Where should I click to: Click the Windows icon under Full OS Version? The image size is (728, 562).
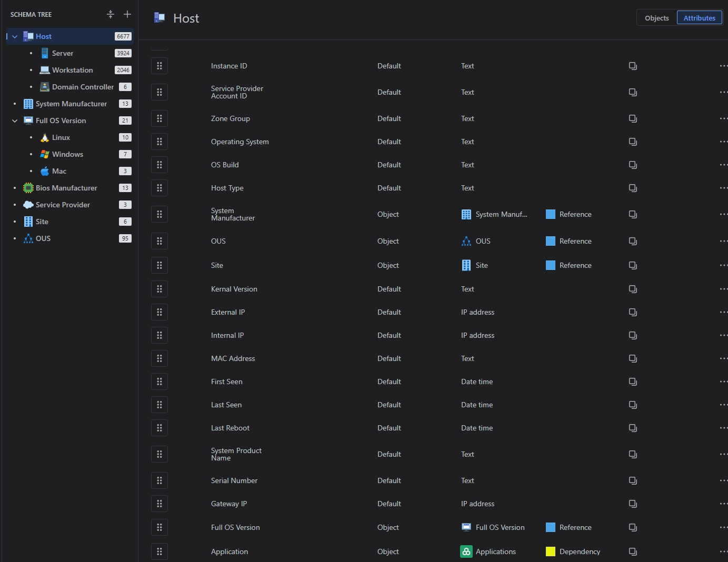44,154
